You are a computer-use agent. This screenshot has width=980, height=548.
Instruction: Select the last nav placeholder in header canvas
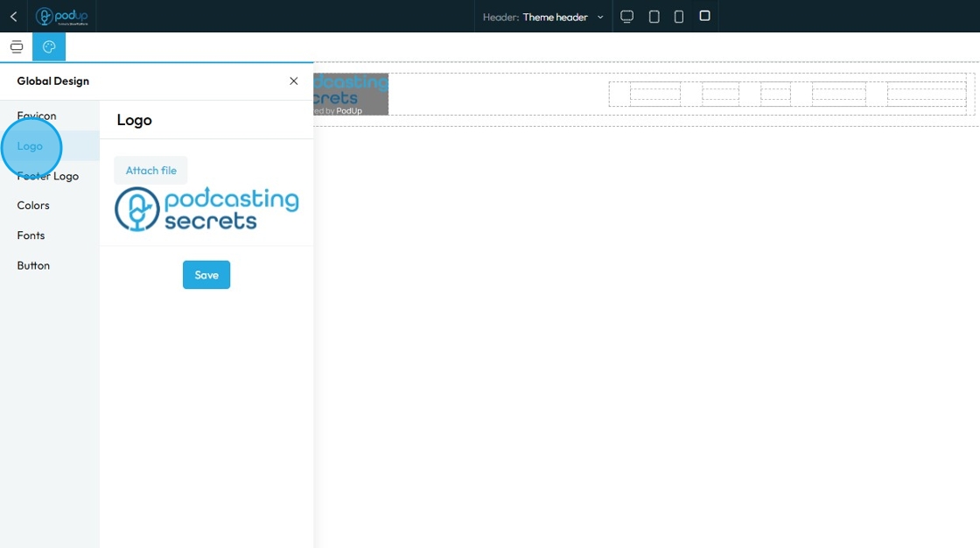pyautogui.click(x=927, y=94)
